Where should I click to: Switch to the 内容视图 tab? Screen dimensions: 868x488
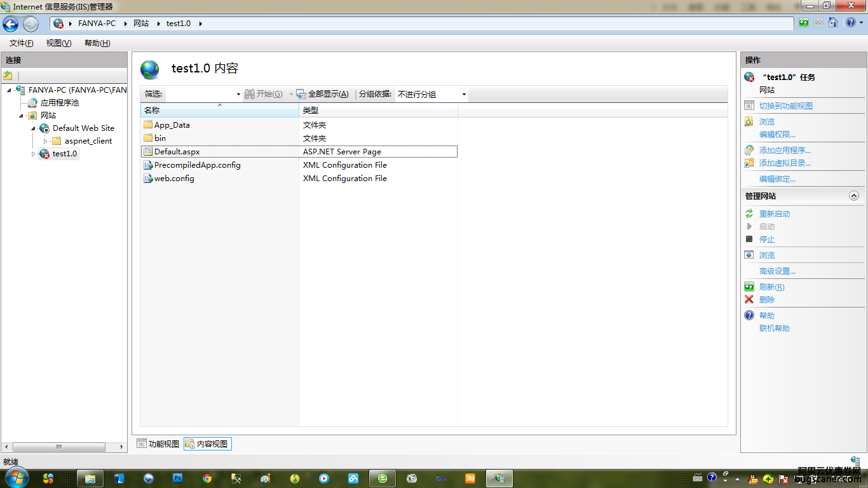point(207,444)
